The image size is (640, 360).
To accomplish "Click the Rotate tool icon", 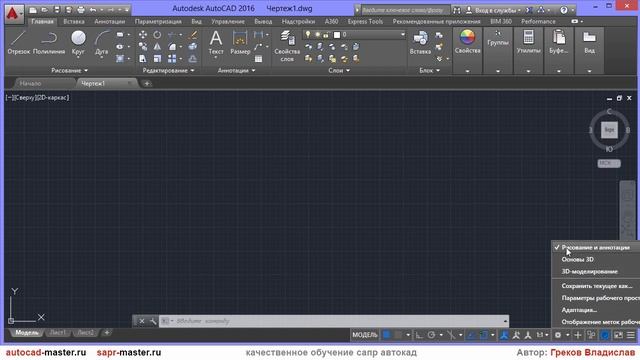I will 157,35.
